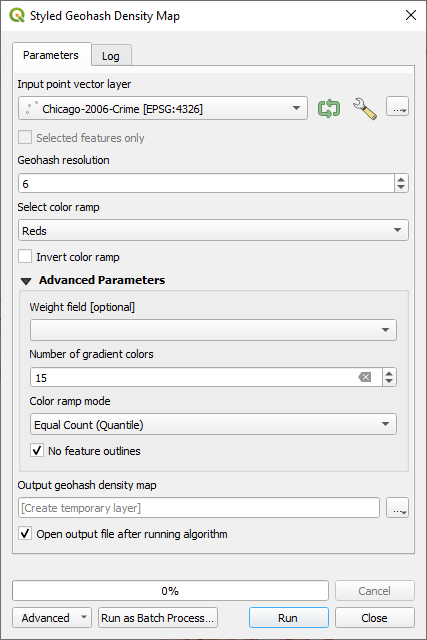Image resolution: width=427 pixels, height=640 pixels.
Task: Open the Color ramp mode dropdown
Action: pyautogui.click(x=213, y=424)
